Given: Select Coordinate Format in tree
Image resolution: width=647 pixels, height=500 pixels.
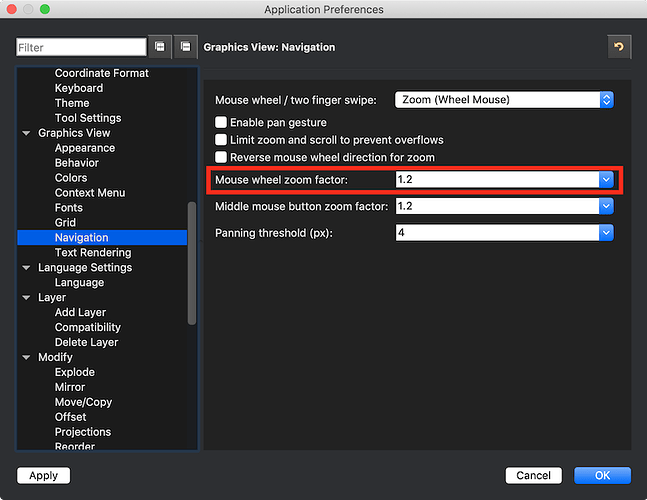Looking at the screenshot, I should 102,73.
